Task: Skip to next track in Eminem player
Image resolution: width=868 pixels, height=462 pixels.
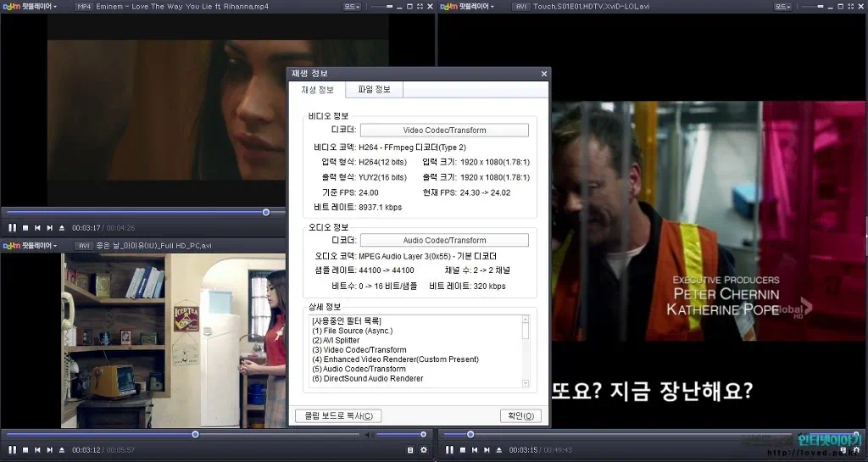Action: 50,228
